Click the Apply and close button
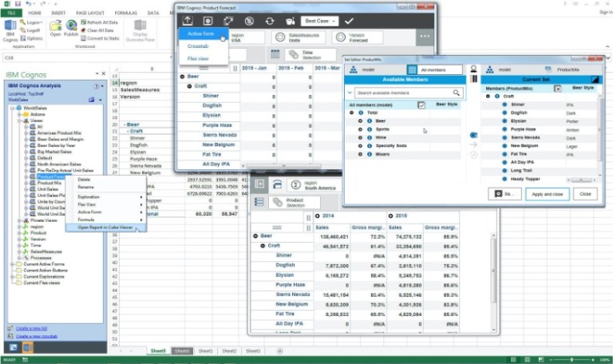 click(548, 194)
